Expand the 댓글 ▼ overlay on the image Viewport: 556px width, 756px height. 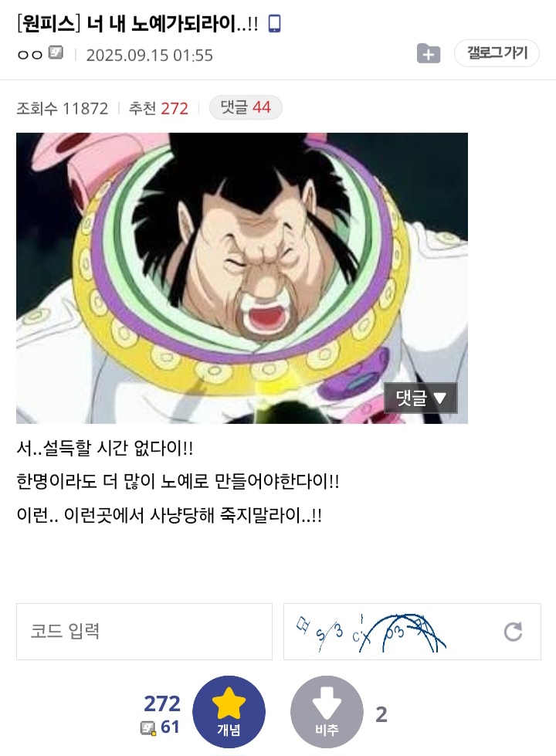click(421, 398)
